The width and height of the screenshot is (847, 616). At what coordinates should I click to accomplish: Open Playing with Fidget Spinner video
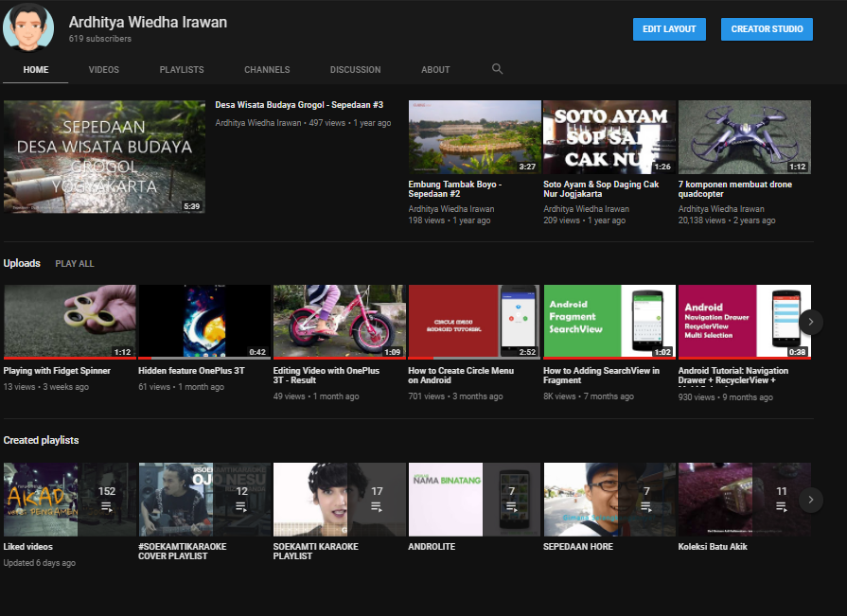coord(69,322)
